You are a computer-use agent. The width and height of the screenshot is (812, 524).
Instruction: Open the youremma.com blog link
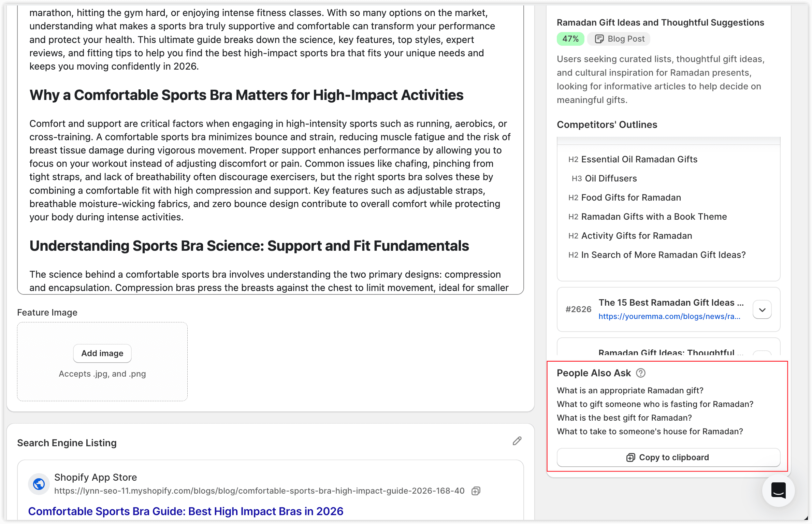click(x=669, y=316)
